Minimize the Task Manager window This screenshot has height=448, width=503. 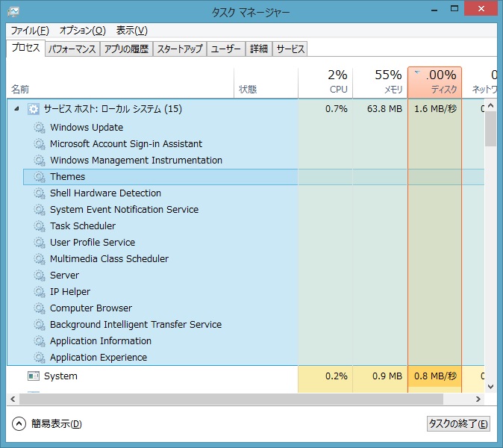pyautogui.click(x=434, y=9)
